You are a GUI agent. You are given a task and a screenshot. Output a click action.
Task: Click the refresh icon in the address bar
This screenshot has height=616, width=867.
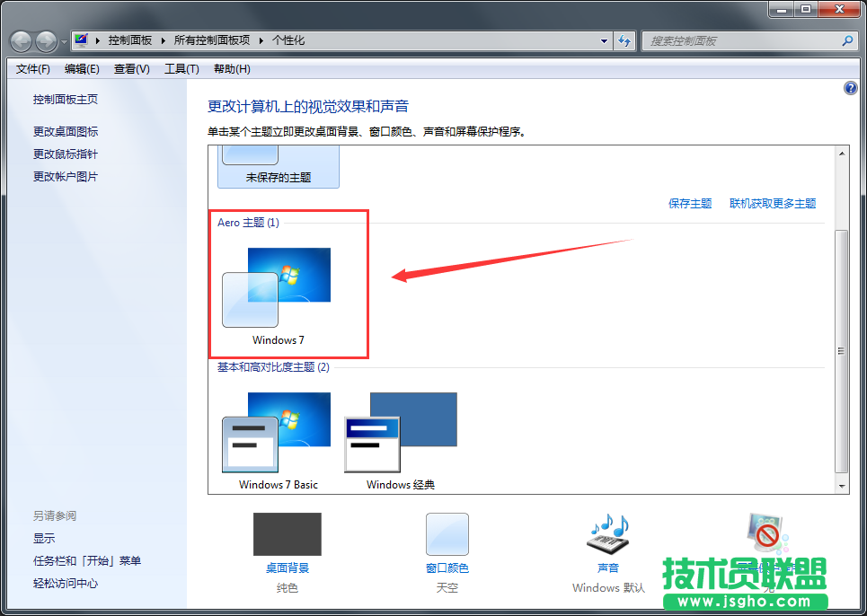624,40
